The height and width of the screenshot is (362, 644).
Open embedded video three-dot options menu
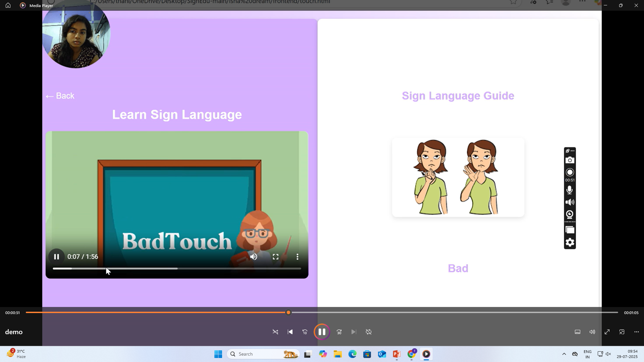click(x=298, y=257)
